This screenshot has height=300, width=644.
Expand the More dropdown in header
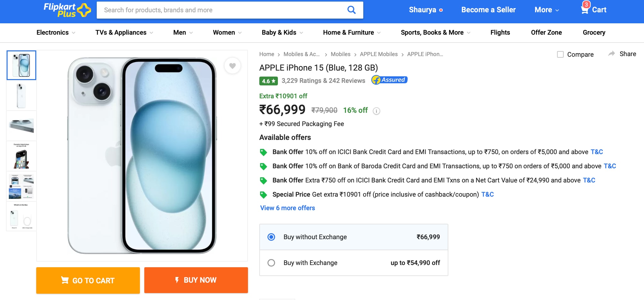(547, 10)
